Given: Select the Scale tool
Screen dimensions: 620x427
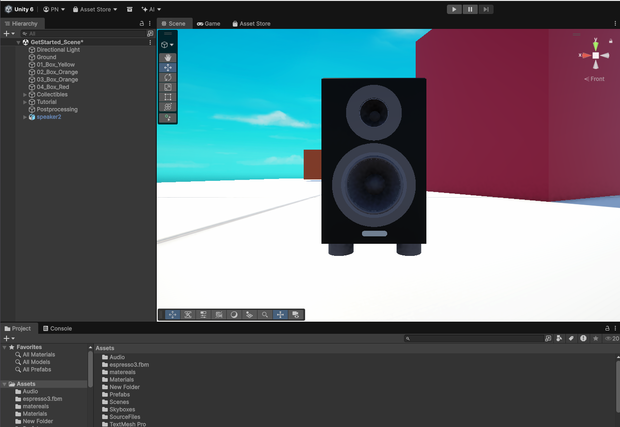Looking at the screenshot, I should coord(168,87).
